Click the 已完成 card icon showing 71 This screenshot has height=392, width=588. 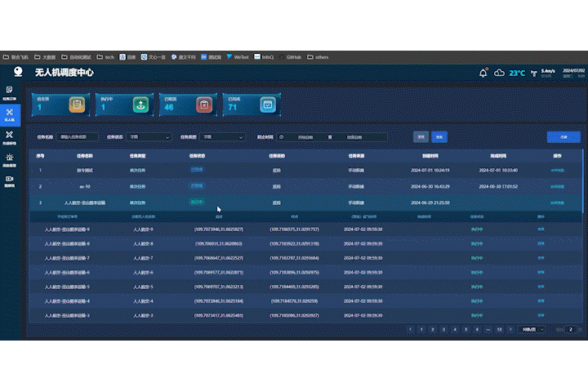click(x=266, y=105)
